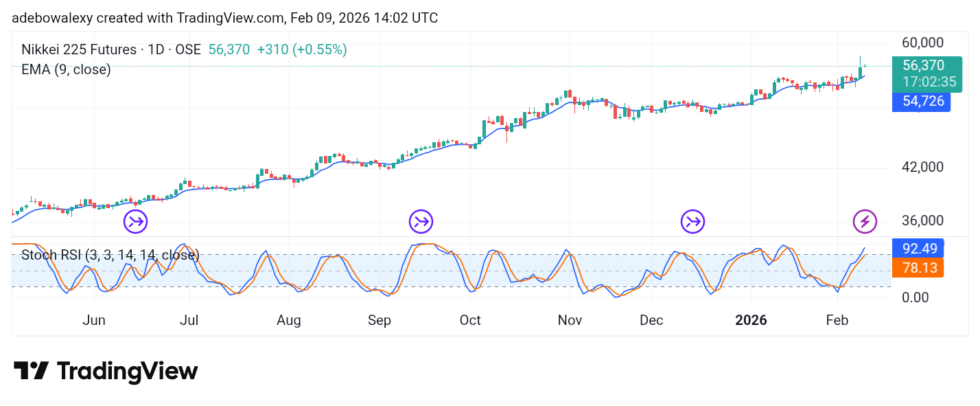The width and height of the screenshot is (980, 406).
Task: Click the 60,000 label on the price axis
Action: pos(924,43)
